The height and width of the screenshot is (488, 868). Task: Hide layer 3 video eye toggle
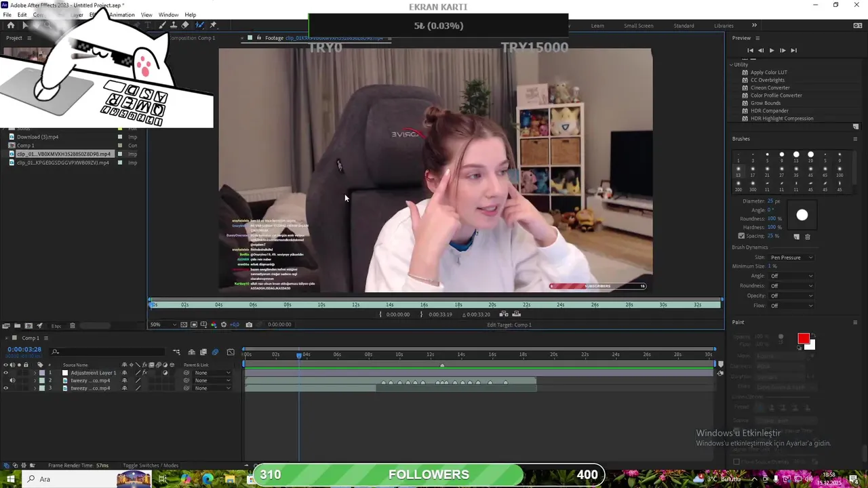click(x=5, y=388)
